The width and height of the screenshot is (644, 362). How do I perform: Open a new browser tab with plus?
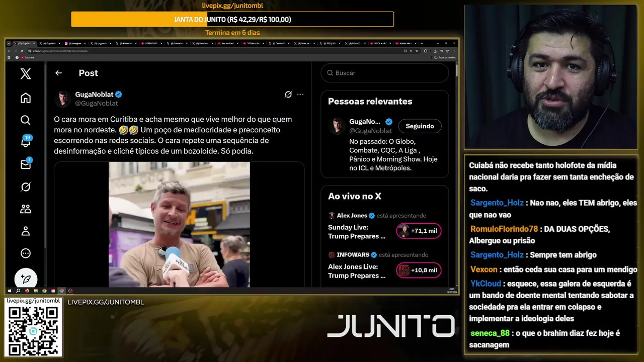(422, 44)
